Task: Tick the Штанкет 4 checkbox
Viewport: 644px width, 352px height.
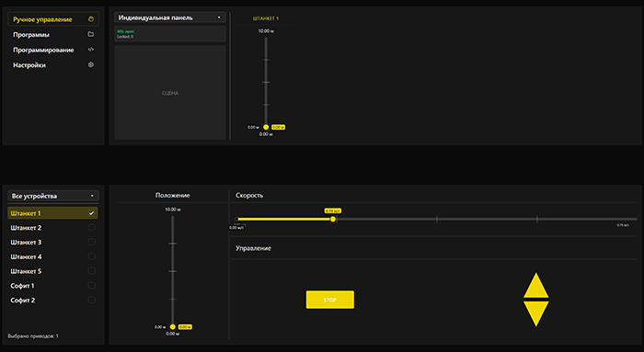Action: click(92, 256)
